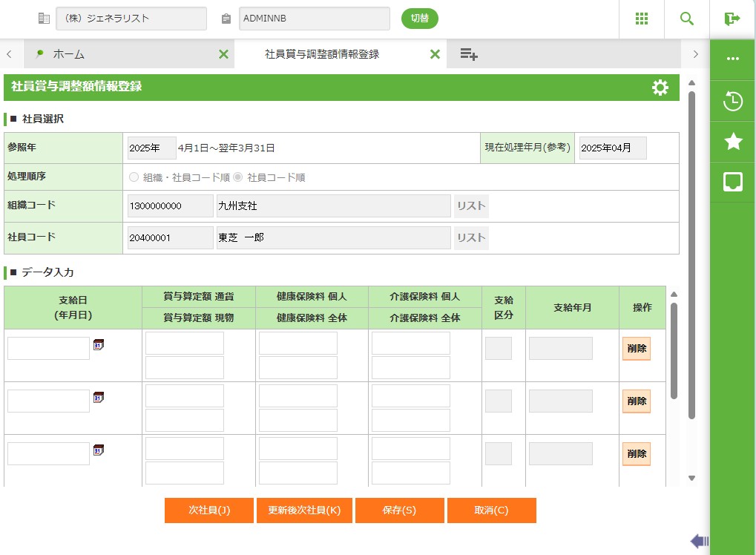Click the add new tab icon
Image resolution: width=756 pixels, height=555 pixels.
(468, 54)
